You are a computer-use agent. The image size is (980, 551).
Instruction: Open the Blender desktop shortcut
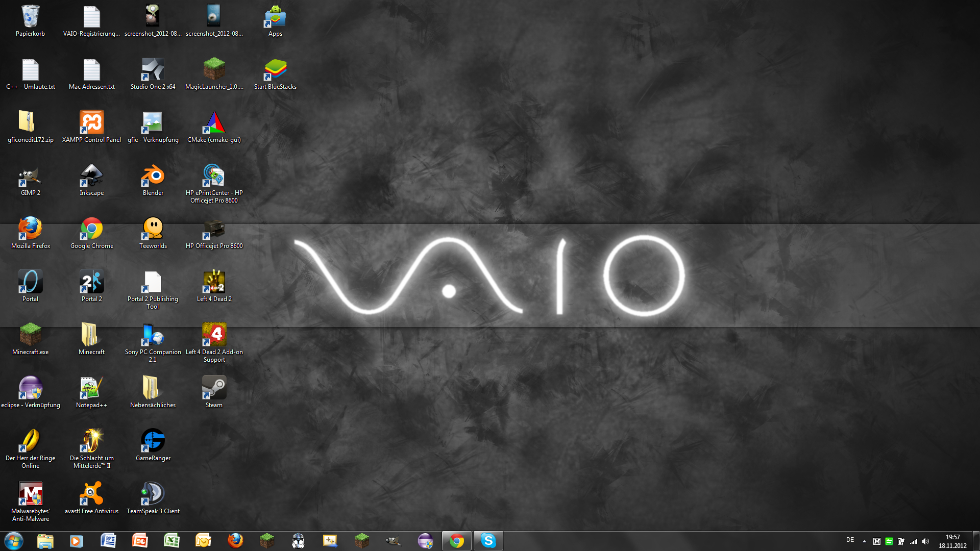click(x=153, y=176)
